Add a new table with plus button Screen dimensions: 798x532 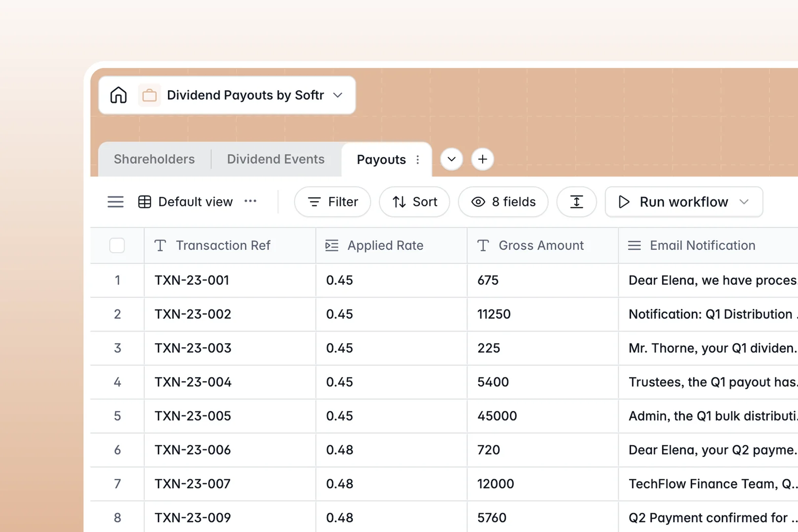point(483,159)
